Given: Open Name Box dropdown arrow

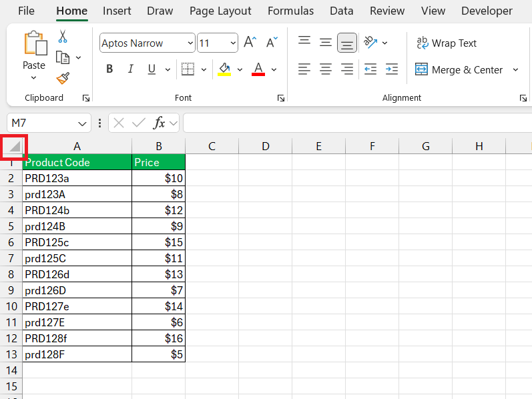Looking at the screenshot, I should [82, 123].
